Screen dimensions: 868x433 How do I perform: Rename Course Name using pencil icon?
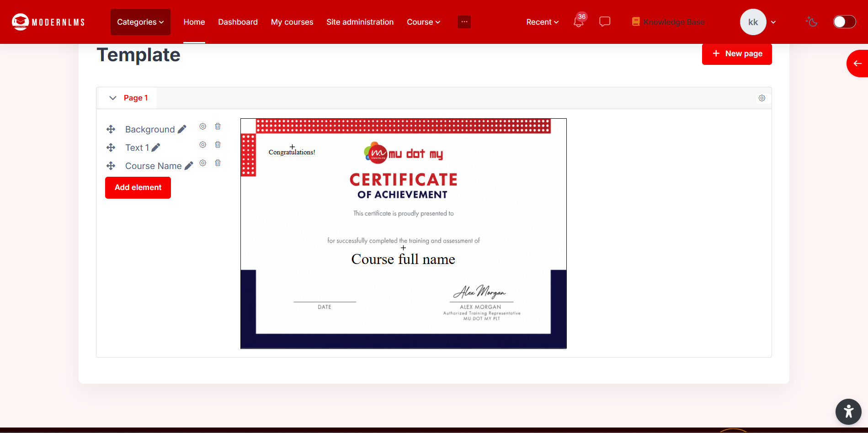[x=189, y=166]
